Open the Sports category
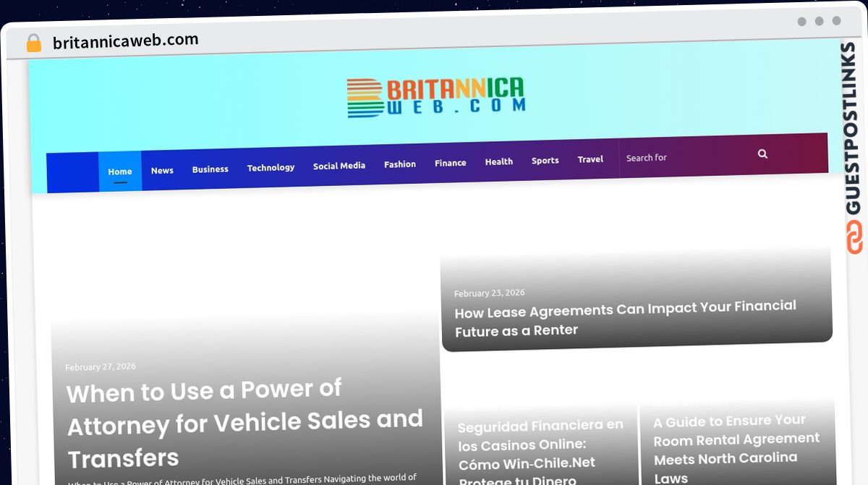This screenshot has width=868, height=485. [545, 161]
